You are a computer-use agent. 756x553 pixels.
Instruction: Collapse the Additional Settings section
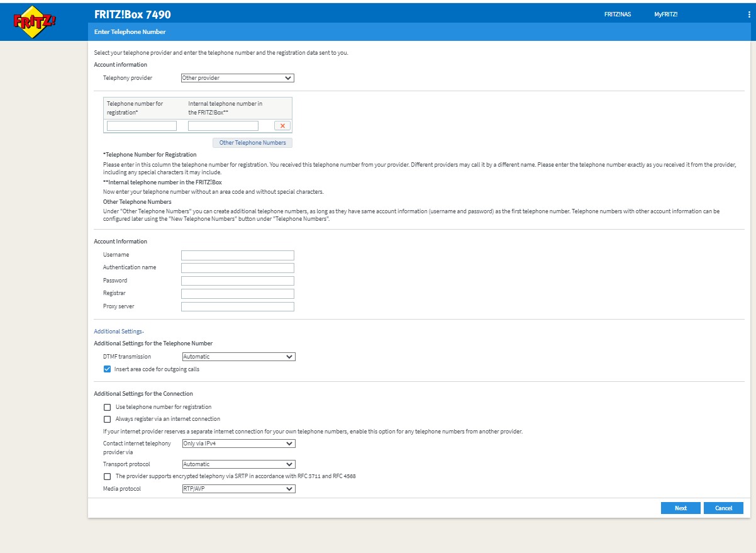point(118,332)
